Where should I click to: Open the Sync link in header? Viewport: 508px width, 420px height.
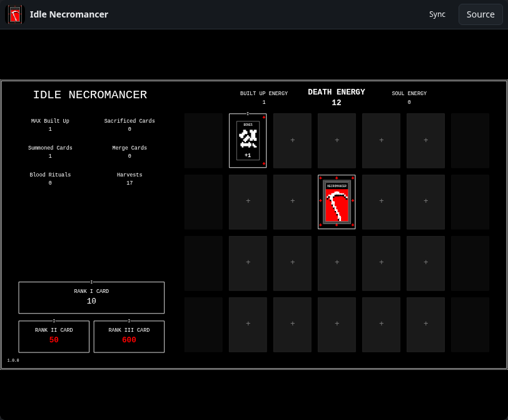[437, 14]
